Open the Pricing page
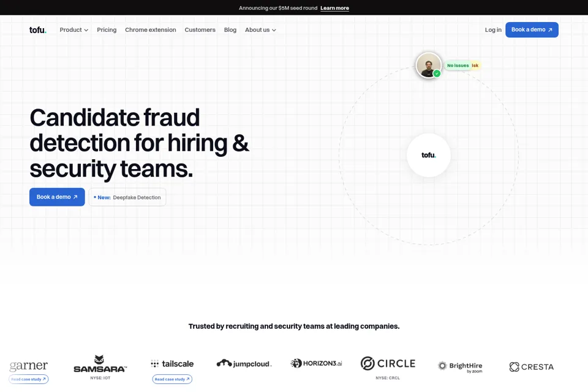 coord(107,30)
